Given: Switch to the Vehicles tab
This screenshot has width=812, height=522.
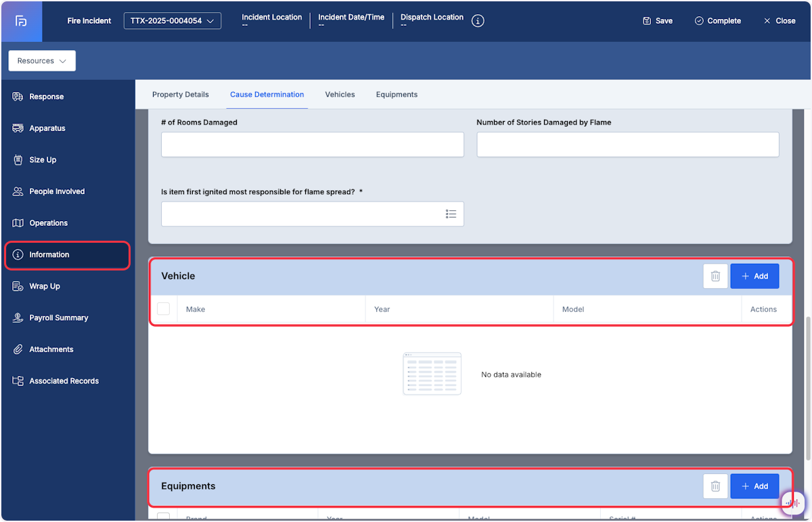Looking at the screenshot, I should [x=340, y=95].
